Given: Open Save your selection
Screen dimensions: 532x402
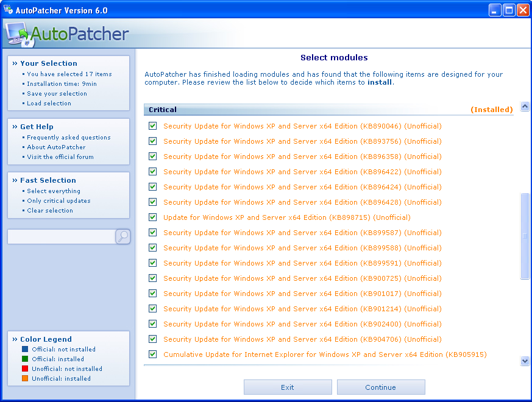Looking at the screenshot, I should (57, 94).
